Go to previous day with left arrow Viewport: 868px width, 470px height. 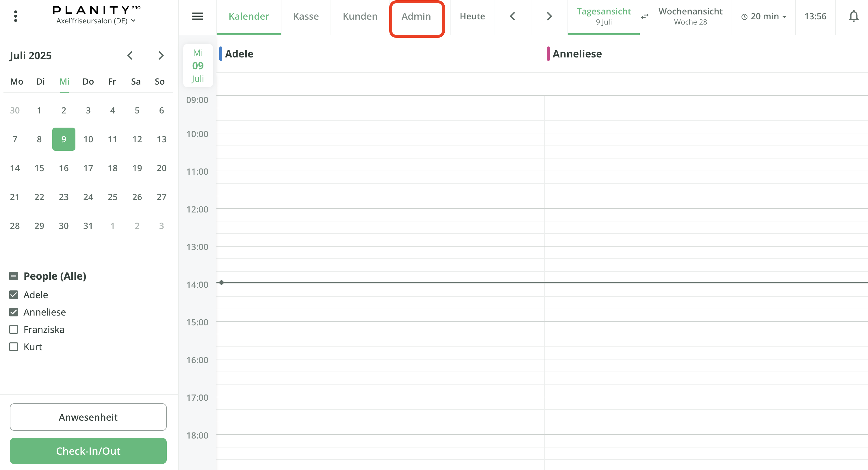[x=513, y=16]
